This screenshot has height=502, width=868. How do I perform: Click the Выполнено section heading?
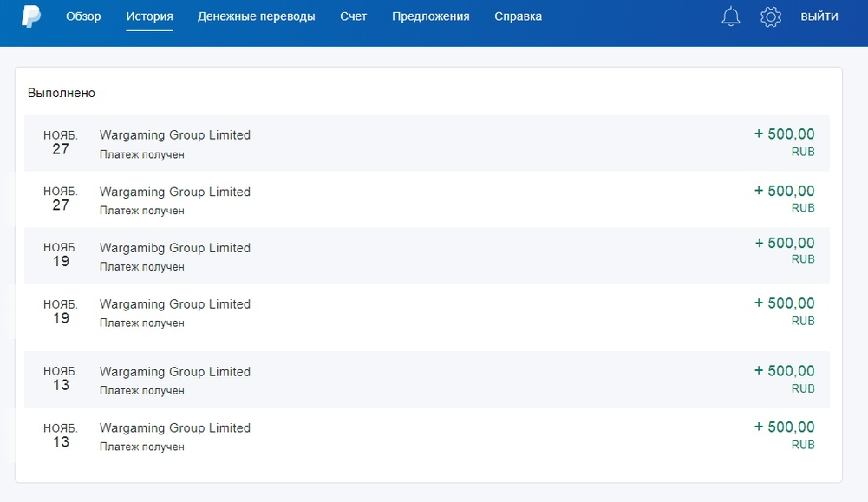(x=62, y=93)
